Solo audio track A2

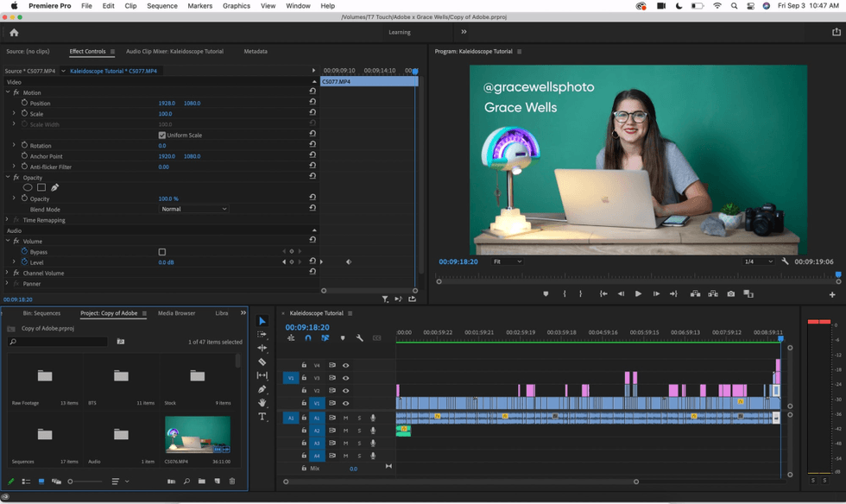click(359, 431)
